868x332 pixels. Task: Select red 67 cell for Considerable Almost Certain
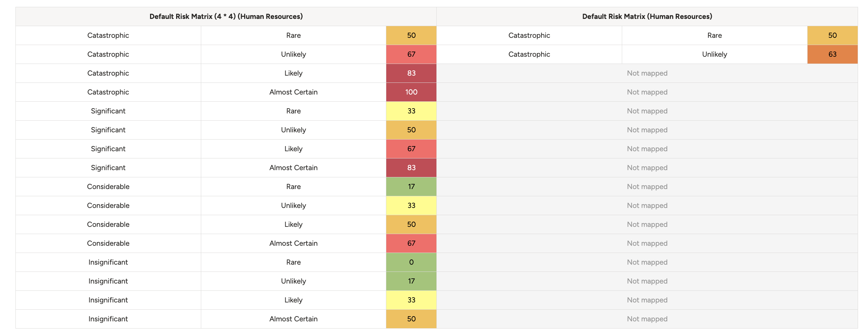tap(411, 243)
